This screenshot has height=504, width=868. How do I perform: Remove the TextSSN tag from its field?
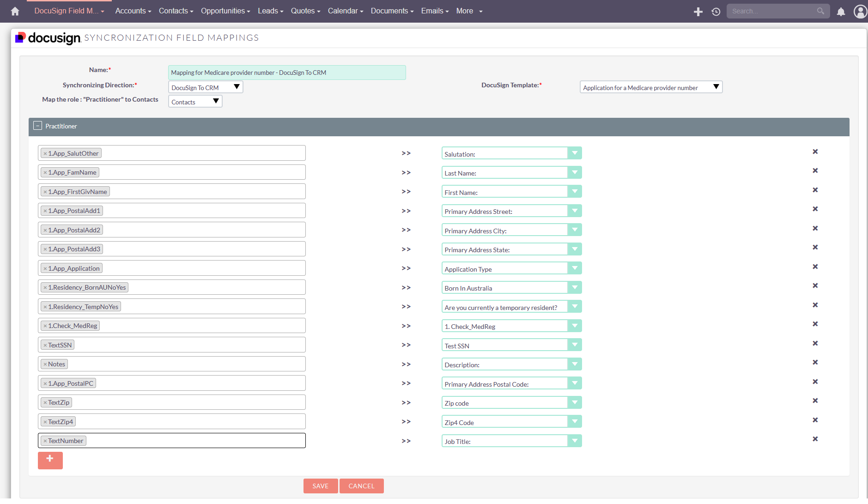coord(45,345)
